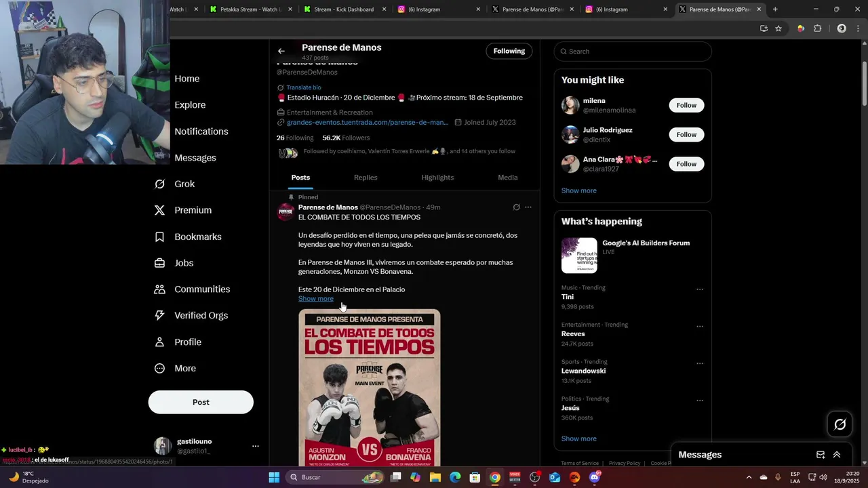
Task: Open the Parense de Manos avatar on pinned post
Action: tap(286, 211)
